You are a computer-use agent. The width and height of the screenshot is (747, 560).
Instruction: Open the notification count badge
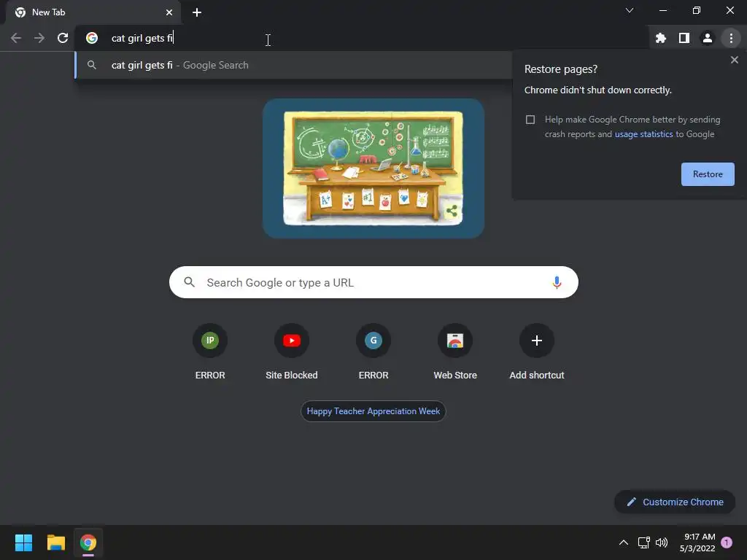[x=727, y=542]
